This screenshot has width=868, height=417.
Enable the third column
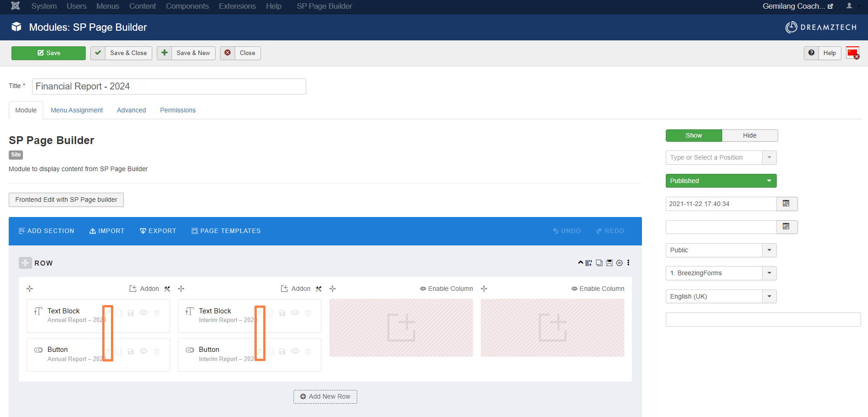(446, 289)
